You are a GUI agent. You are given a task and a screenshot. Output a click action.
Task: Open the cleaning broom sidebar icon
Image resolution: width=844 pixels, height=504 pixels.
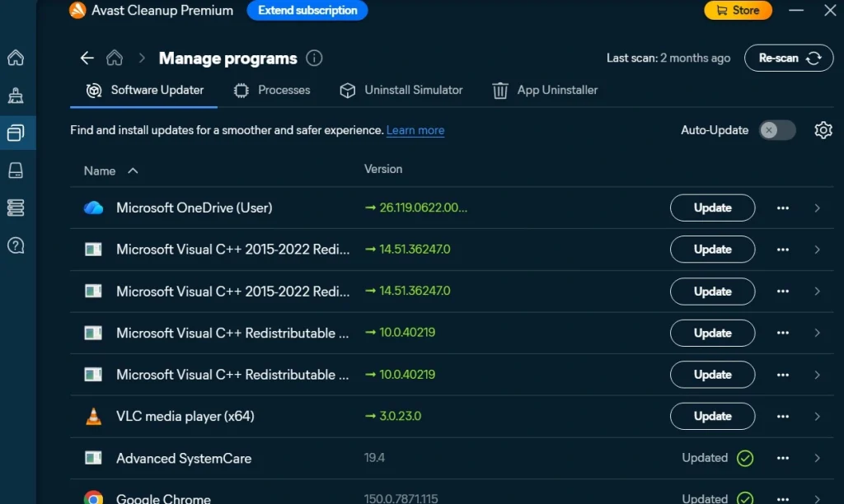click(16, 96)
